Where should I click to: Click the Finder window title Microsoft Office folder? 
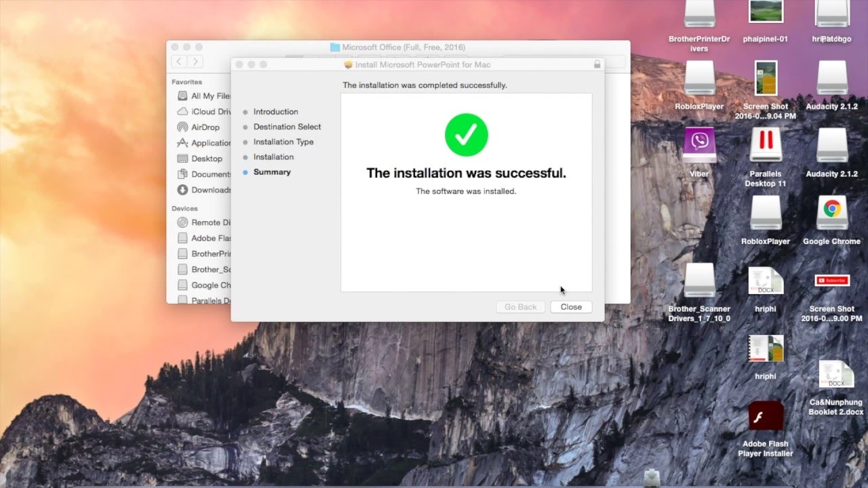tap(397, 47)
